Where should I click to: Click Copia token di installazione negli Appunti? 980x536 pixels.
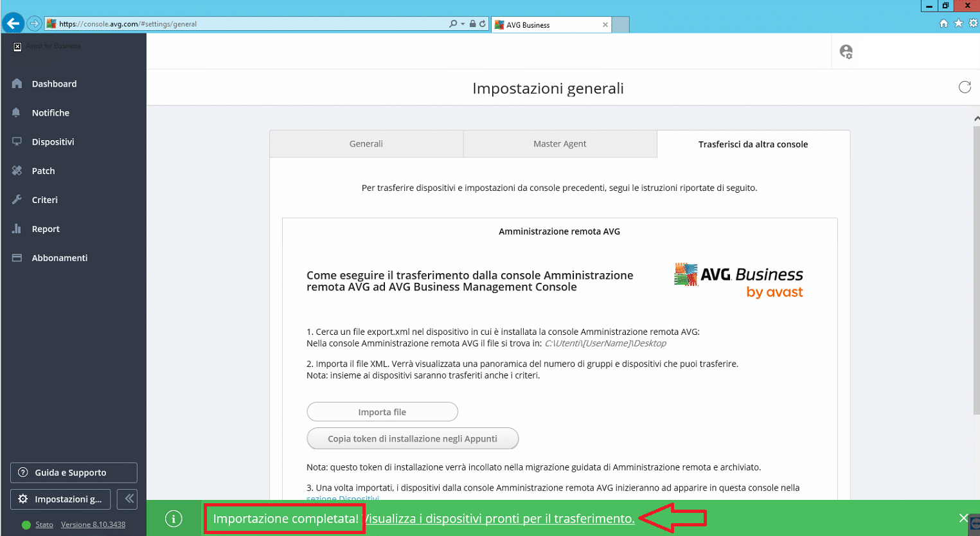point(412,438)
